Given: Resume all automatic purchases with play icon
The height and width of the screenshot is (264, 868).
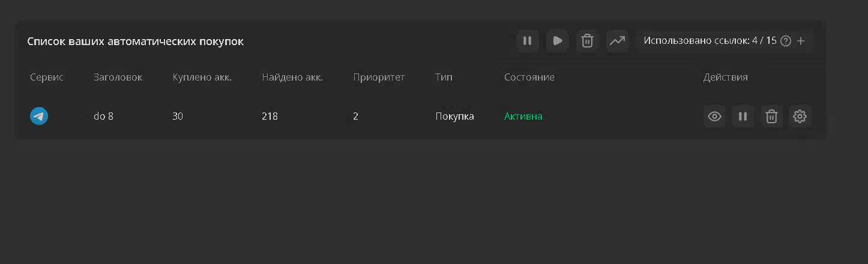Looking at the screenshot, I should point(557,41).
